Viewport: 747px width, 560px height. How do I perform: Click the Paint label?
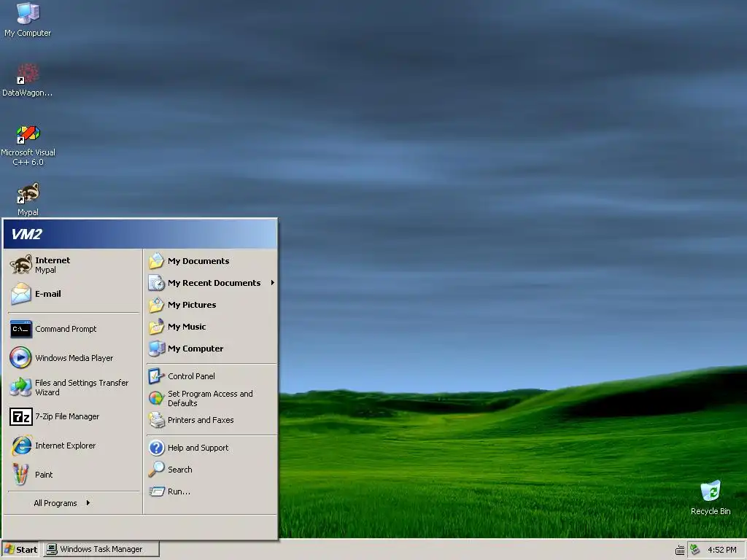point(44,475)
